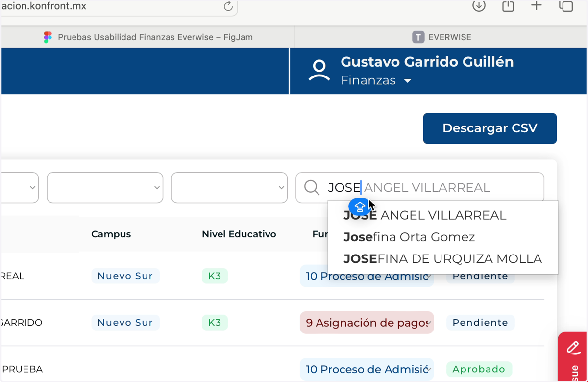This screenshot has height=382, width=588.
Task: Click Nuevo Sur badge in GARRIDO row
Action: coord(125,323)
